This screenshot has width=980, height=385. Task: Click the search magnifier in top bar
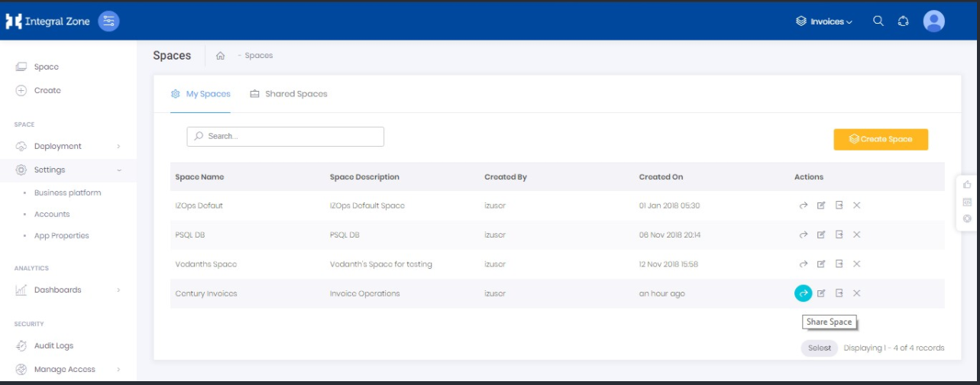coord(878,21)
